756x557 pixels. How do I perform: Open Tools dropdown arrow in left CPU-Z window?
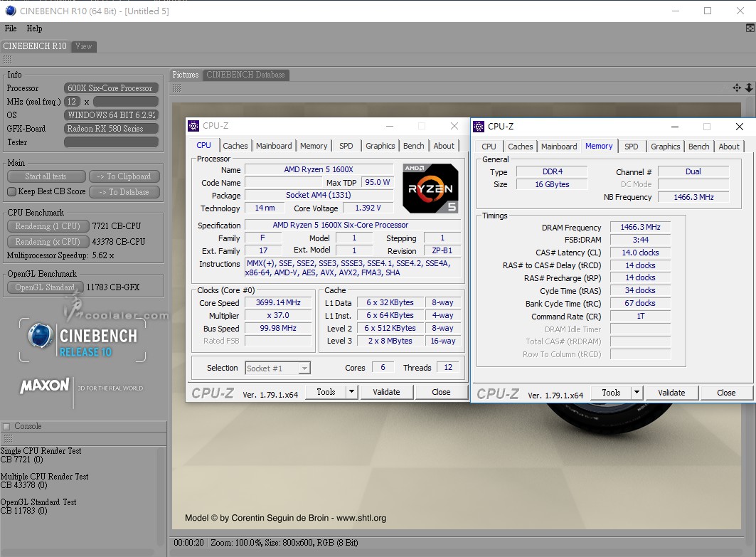click(351, 392)
